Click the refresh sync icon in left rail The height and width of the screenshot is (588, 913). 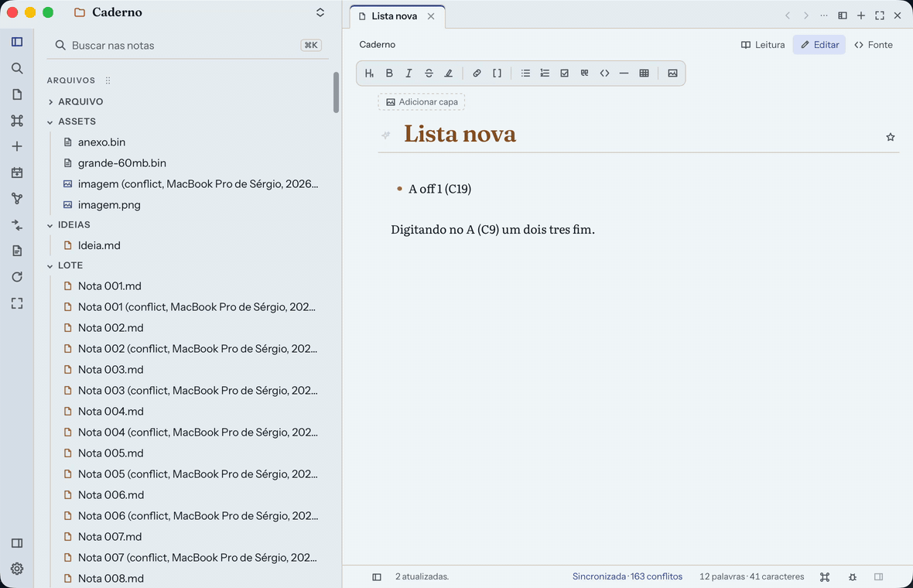click(x=17, y=277)
